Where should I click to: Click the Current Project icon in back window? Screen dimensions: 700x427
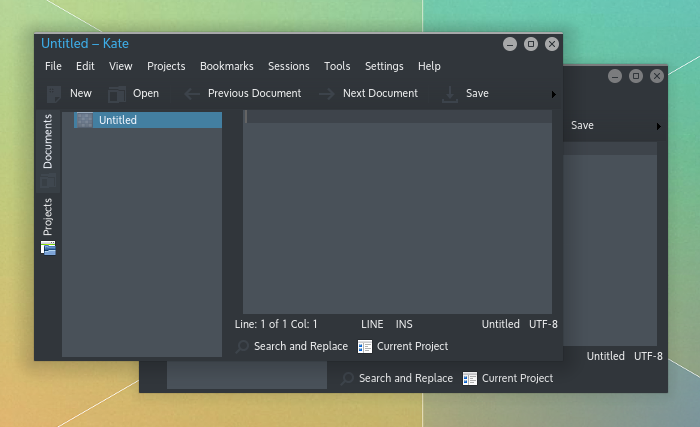[x=470, y=379]
